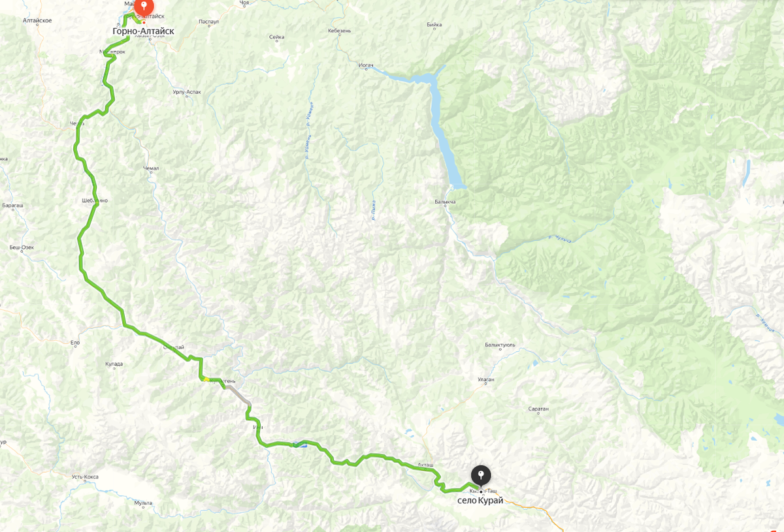
Task: Select the Балыкча village label
Action: click(445, 202)
